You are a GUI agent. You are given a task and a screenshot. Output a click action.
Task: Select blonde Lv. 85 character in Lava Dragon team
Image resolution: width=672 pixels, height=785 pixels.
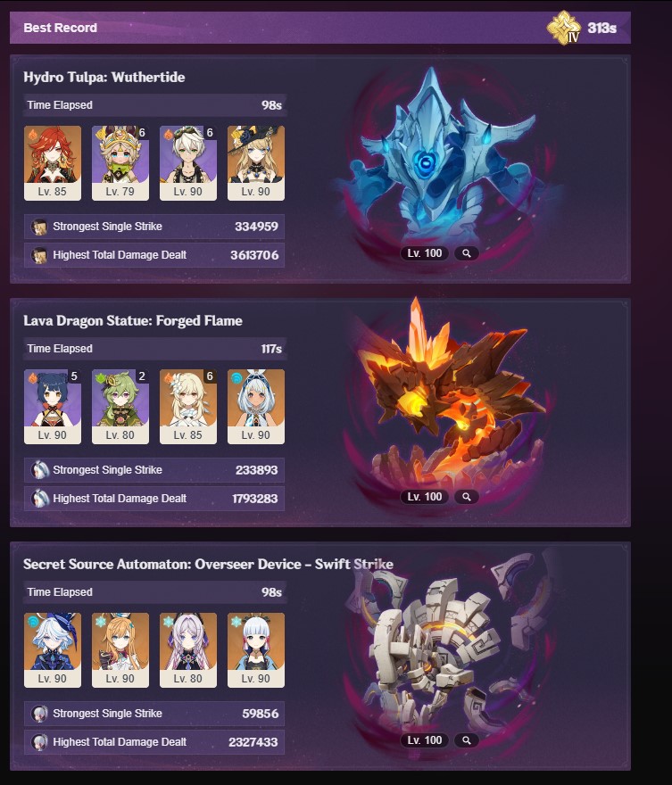coord(187,407)
